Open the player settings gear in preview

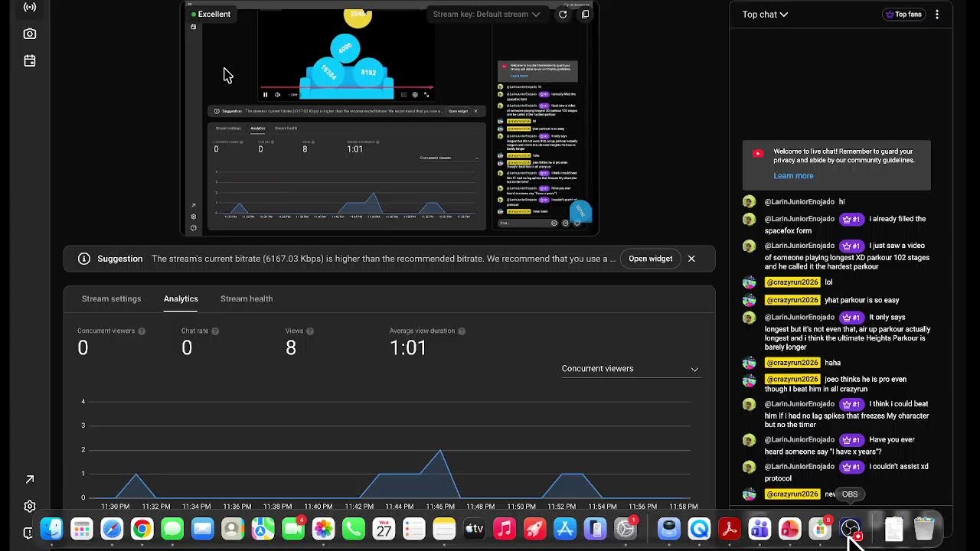pos(415,95)
